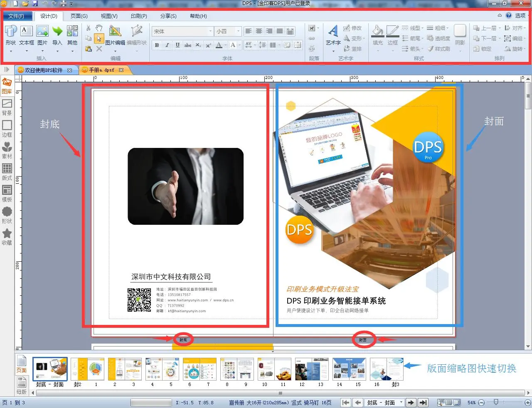The image size is (532, 408).
Task: Open the 文件(F) menu
Action: tap(16, 16)
